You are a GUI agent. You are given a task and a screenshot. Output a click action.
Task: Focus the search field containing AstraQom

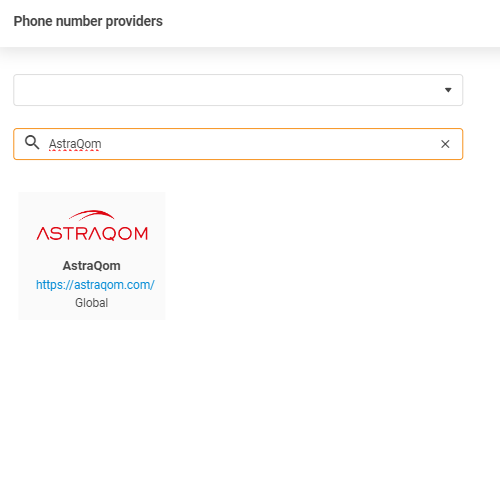pyautogui.click(x=238, y=144)
